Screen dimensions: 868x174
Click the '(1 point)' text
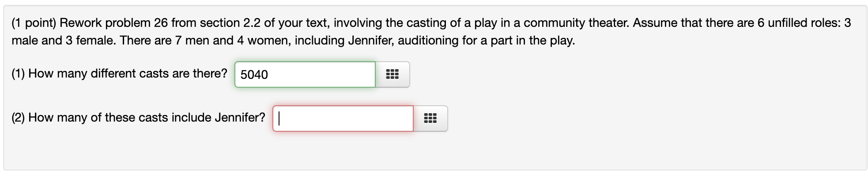[34, 23]
